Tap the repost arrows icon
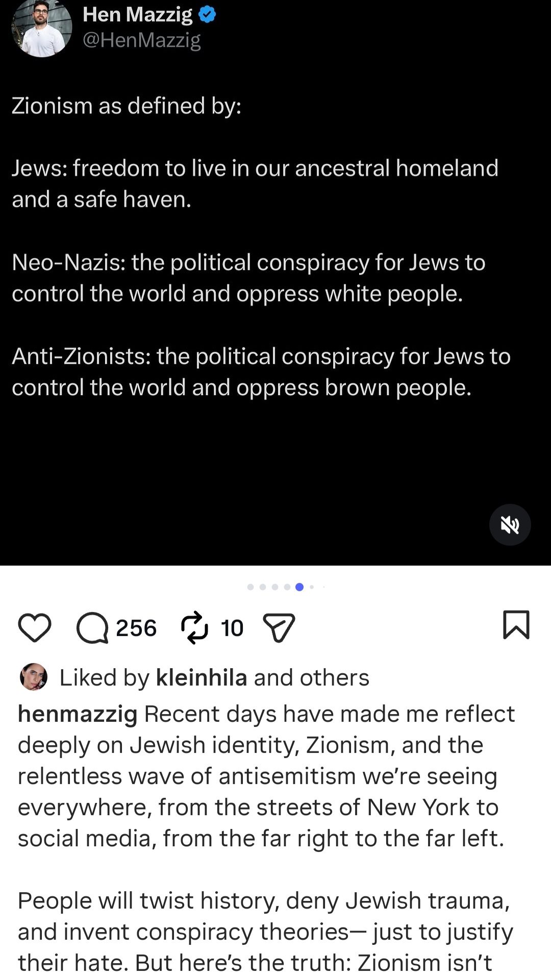This screenshot has height=980, width=551. point(194,627)
